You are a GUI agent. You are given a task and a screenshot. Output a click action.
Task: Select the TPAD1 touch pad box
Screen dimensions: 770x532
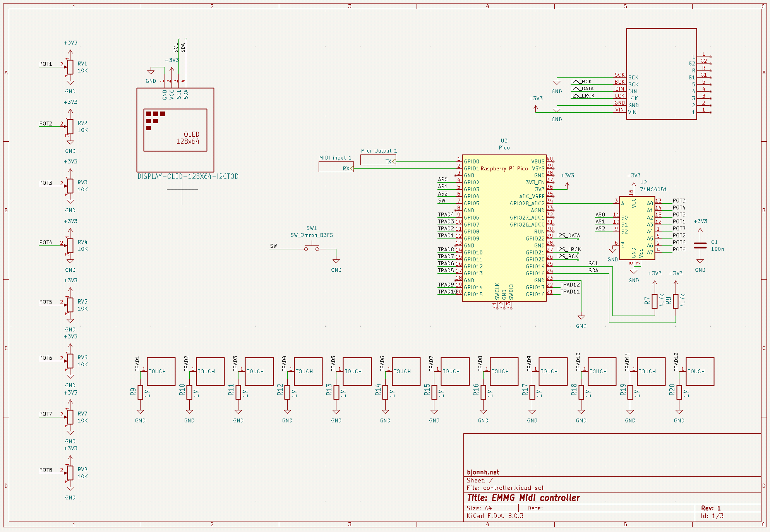(x=161, y=371)
